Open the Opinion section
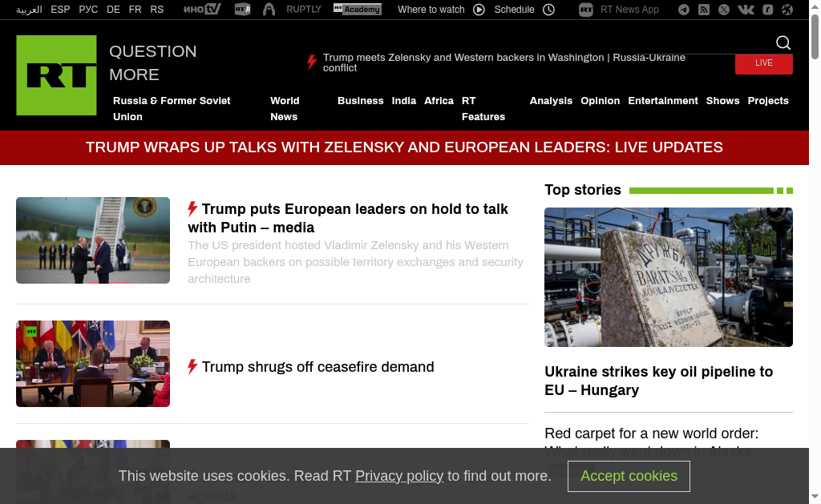 [x=600, y=100]
